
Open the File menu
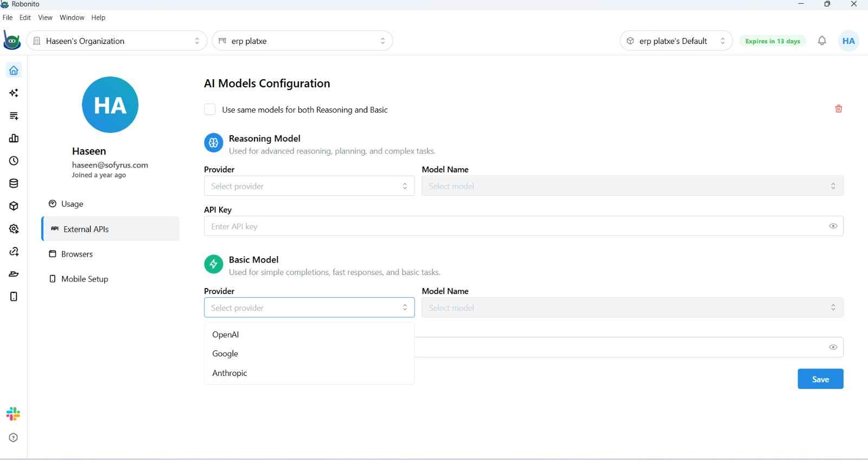tap(8, 17)
